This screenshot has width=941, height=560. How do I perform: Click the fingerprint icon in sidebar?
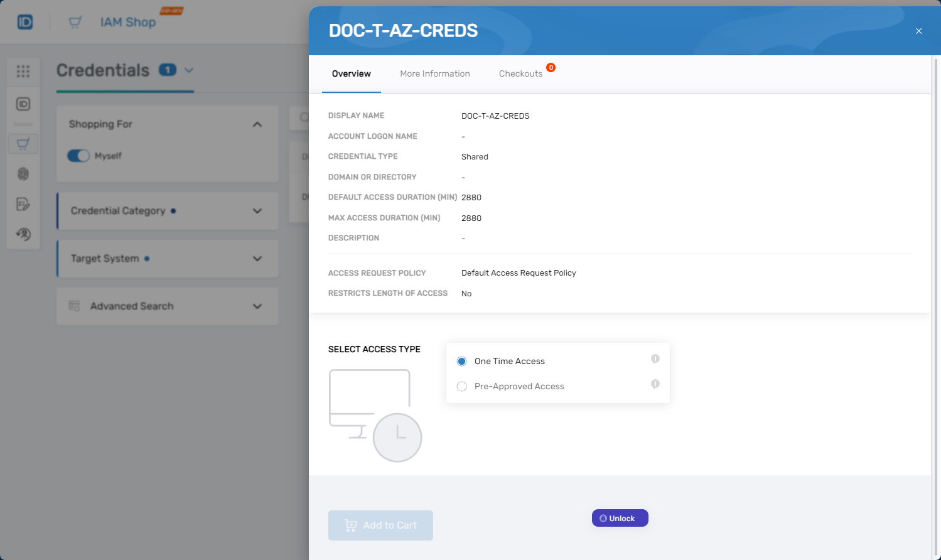coord(23,174)
